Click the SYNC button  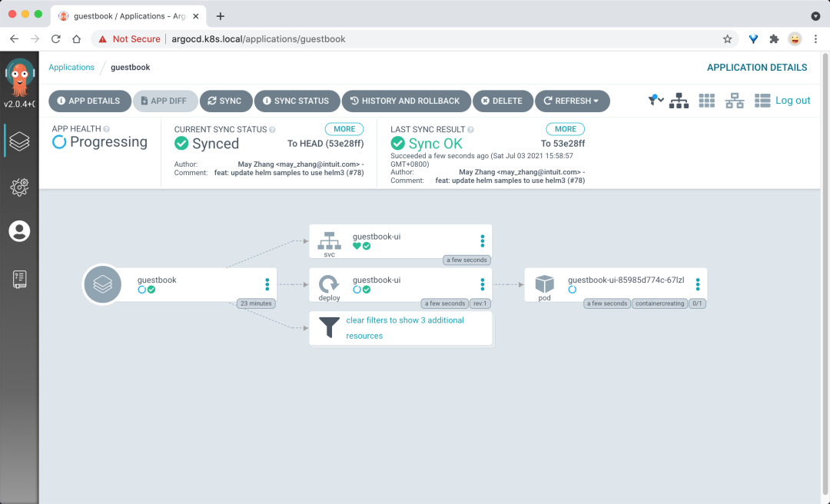click(226, 101)
